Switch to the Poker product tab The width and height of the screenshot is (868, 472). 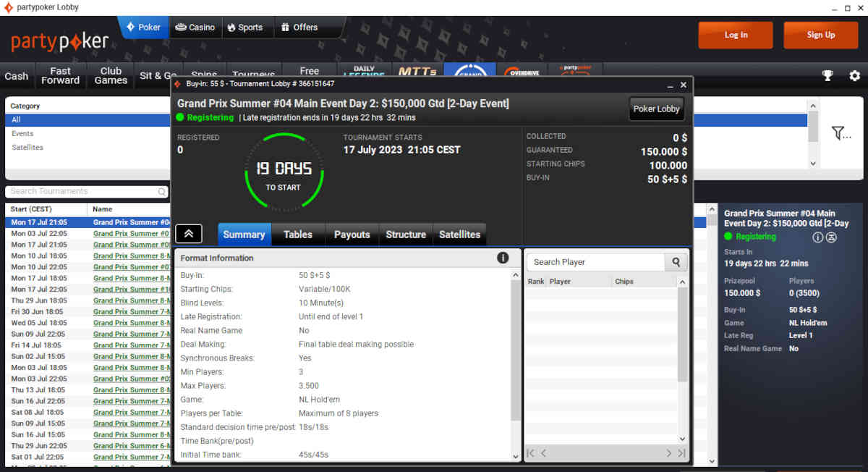tap(143, 28)
